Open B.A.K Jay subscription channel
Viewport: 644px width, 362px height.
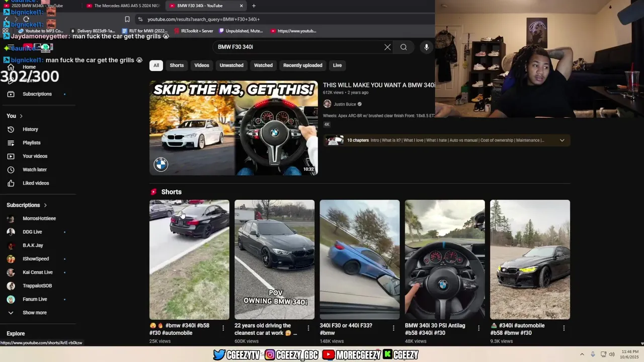coord(33,245)
